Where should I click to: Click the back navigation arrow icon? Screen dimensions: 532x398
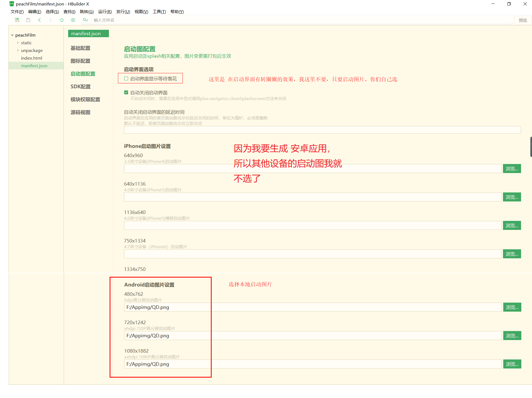point(40,20)
